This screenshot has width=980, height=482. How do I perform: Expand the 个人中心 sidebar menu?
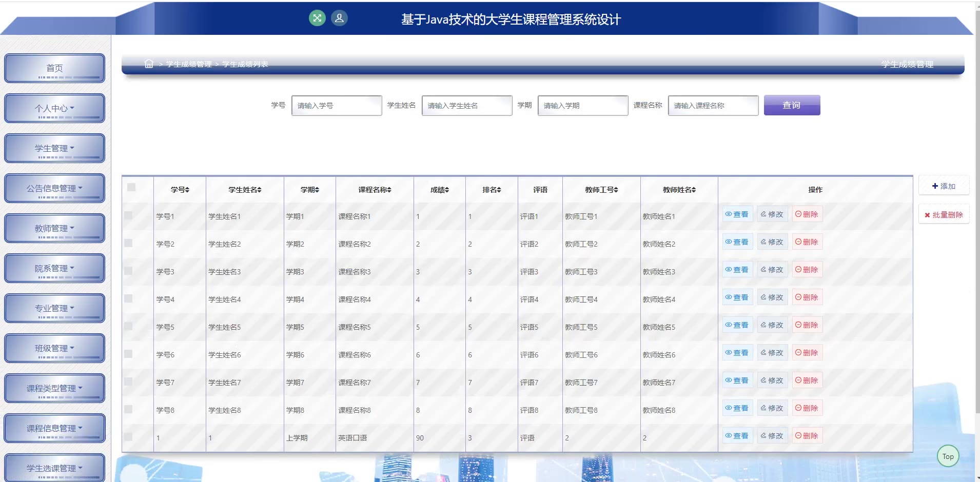point(54,108)
